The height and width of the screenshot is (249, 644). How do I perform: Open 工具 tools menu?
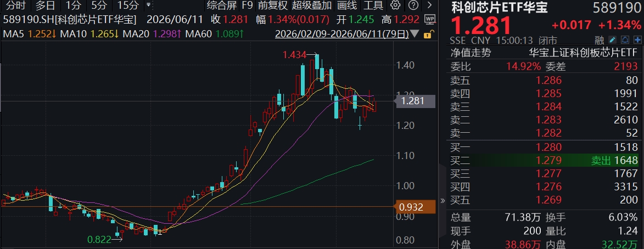point(373,5)
